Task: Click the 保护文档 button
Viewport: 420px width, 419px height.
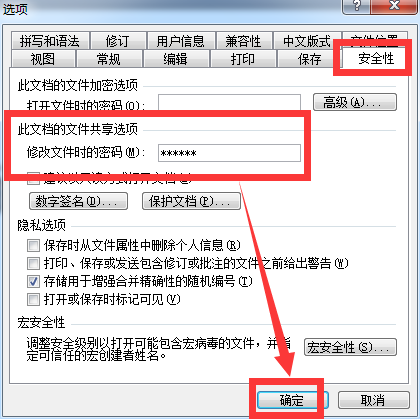Action: click(x=191, y=201)
